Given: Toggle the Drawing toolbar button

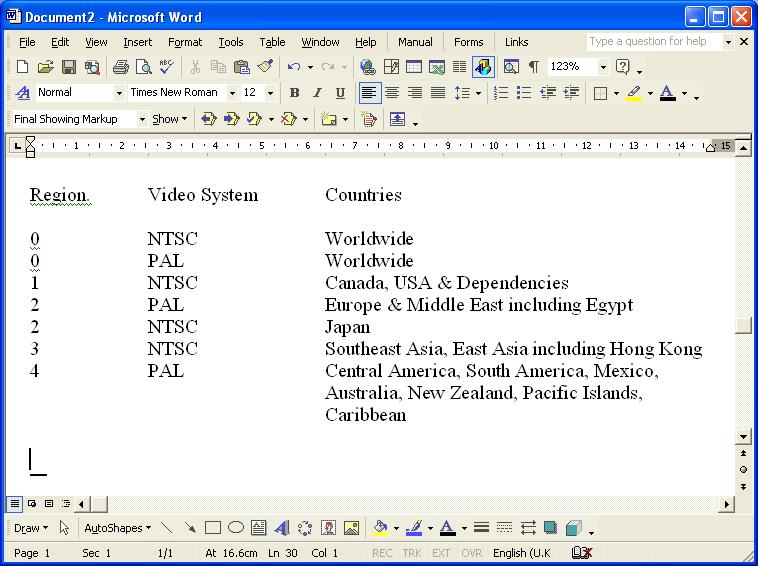Looking at the screenshot, I should (482, 67).
